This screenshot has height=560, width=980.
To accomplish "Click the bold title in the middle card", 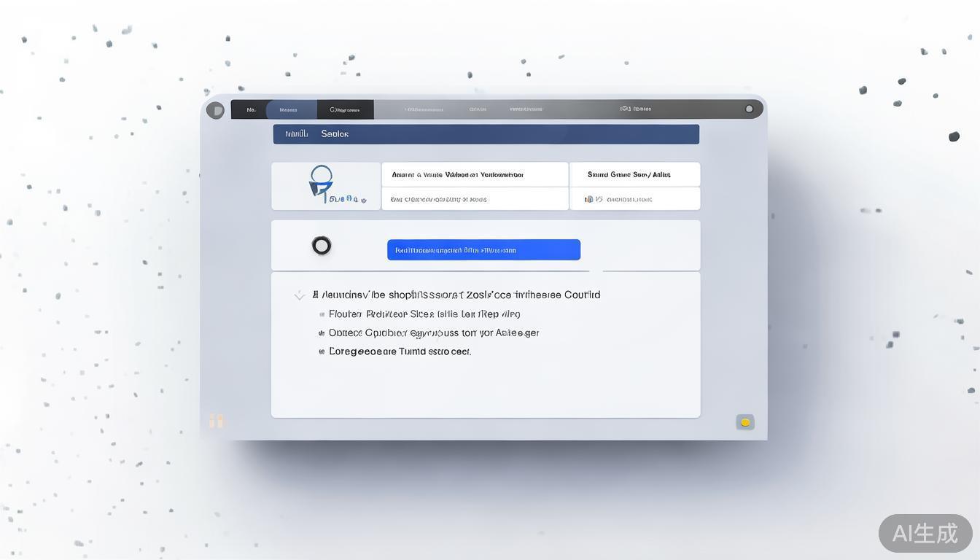I will click(x=457, y=175).
